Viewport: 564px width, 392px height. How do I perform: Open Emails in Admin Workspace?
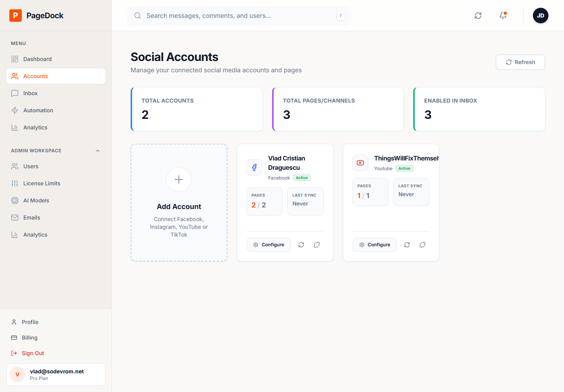[56, 218]
